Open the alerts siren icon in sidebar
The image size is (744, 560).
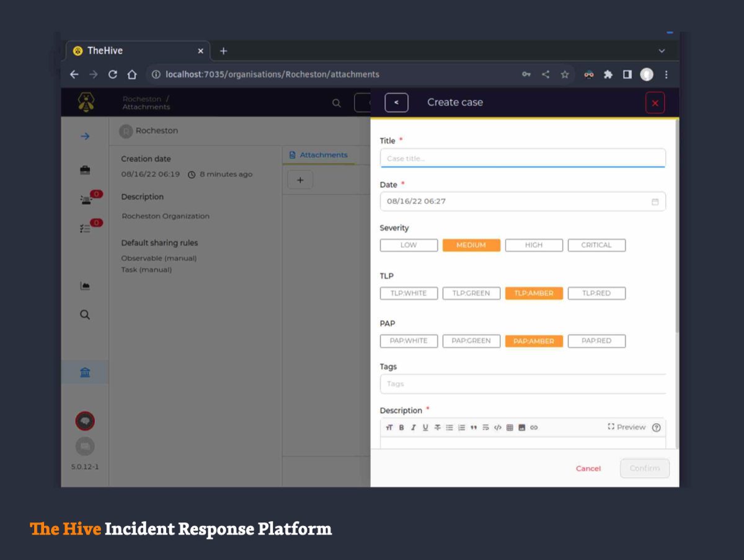click(86, 199)
